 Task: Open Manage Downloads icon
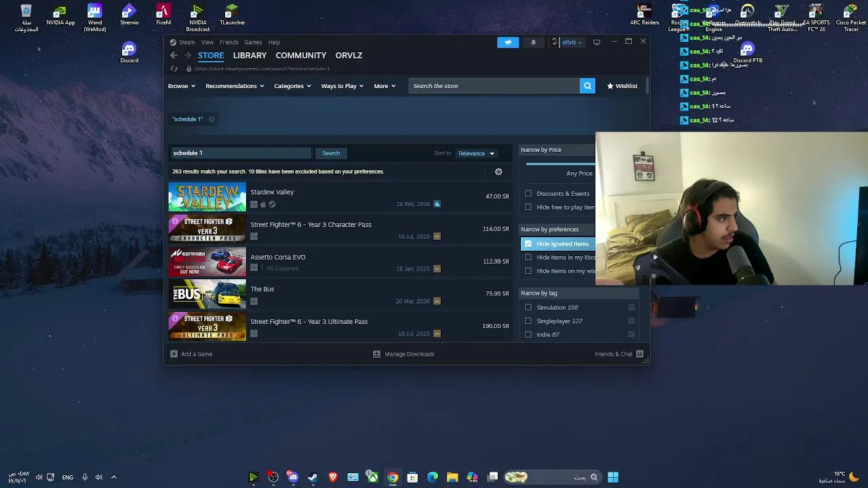(x=376, y=354)
